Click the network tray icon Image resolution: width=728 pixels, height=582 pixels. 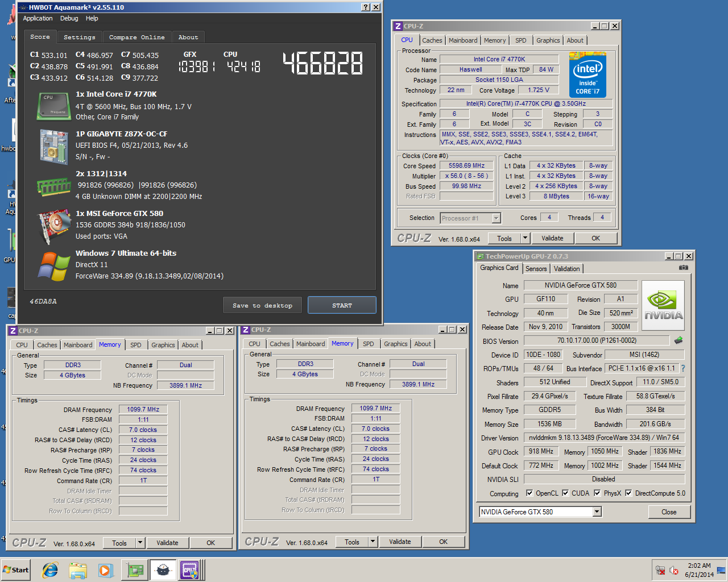(660, 570)
